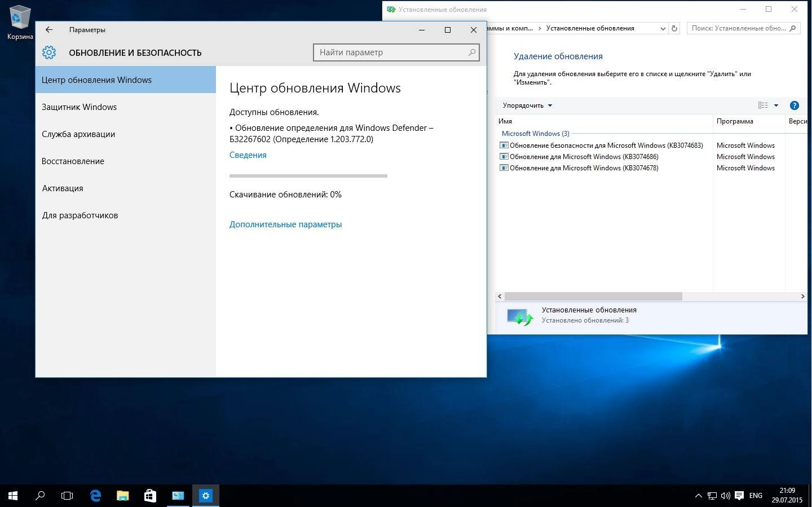Click the volume tray icon
This screenshot has width=812, height=507.
tap(726, 496)
